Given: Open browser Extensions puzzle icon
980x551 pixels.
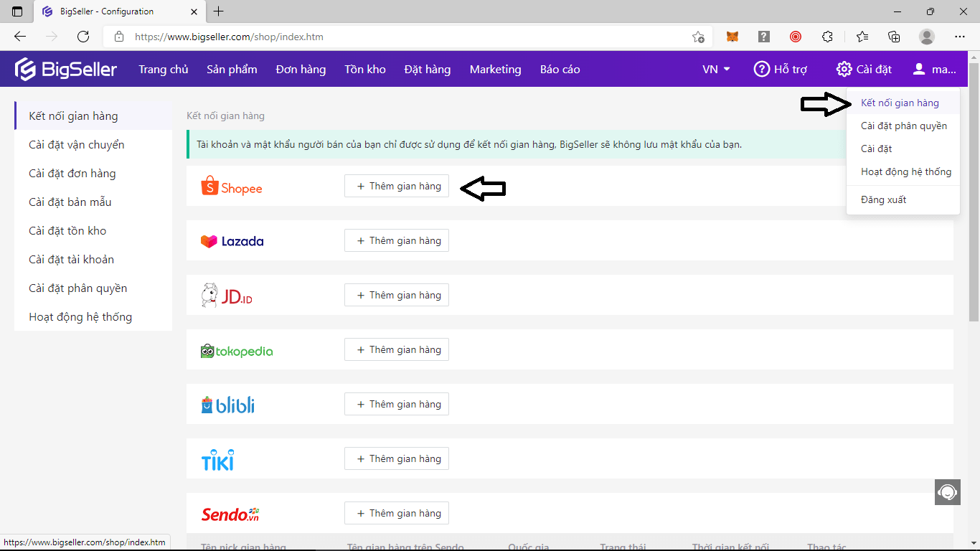Looking at the screenshot, I should (827, 37).
